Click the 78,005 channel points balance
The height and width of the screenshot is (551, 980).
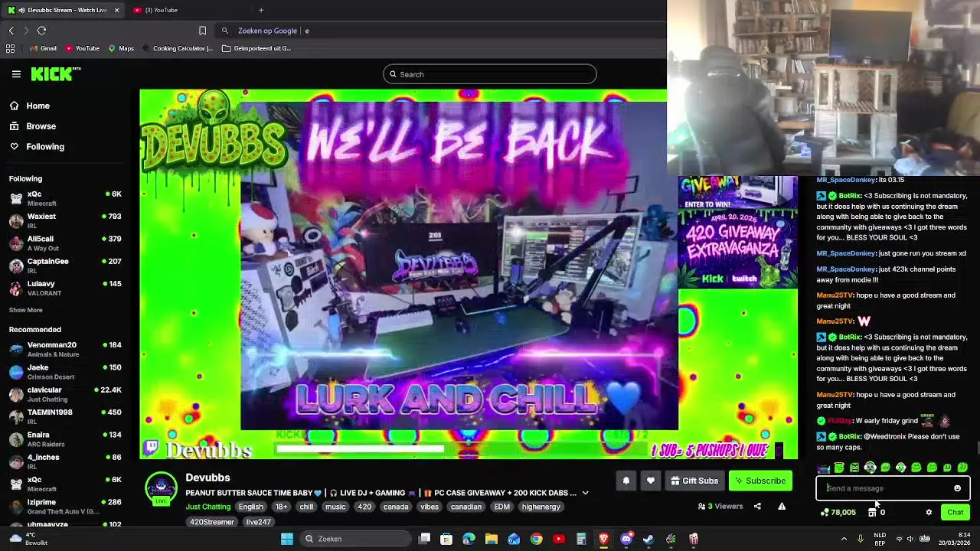[x=838, y=513]
